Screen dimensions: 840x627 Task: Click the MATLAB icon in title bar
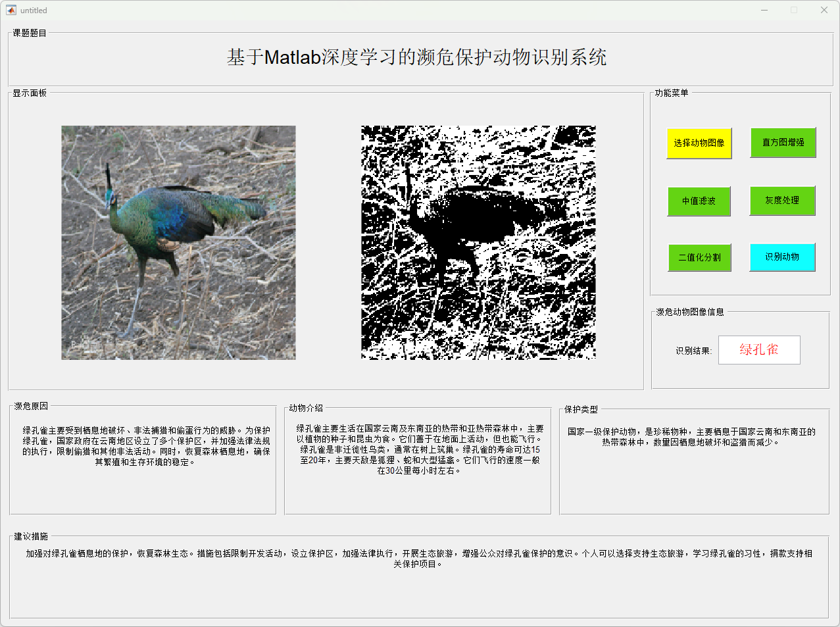(x=11, y=10)
